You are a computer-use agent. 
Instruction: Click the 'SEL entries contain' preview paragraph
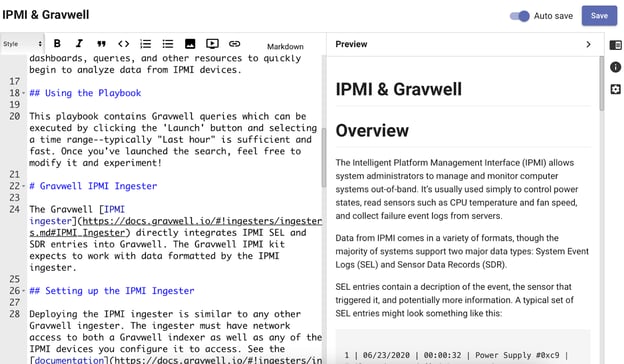(454, 300)
